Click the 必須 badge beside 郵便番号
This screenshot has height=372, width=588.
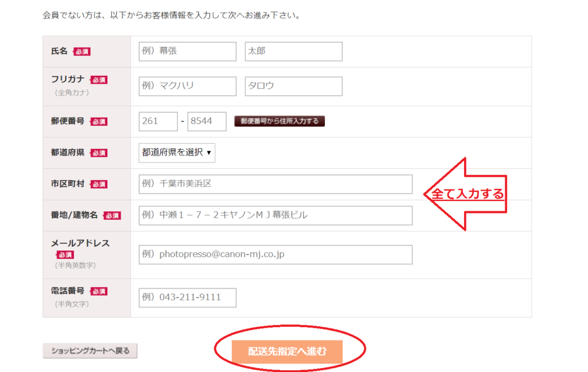(99, 122)
